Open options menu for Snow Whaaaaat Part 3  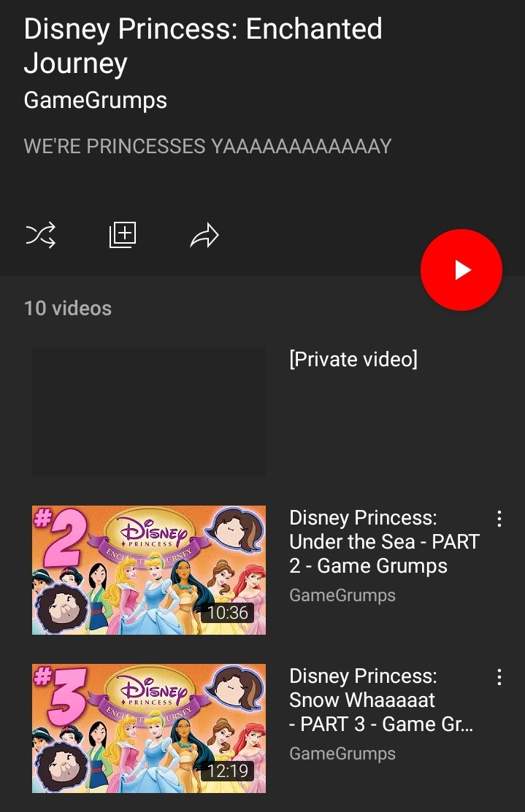point(499,677)
